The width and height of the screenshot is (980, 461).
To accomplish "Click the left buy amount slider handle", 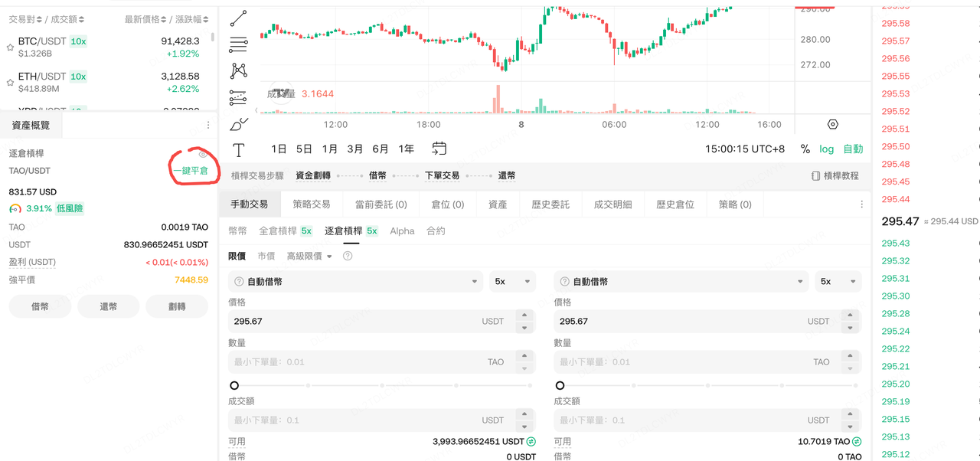I will point(234,386).
